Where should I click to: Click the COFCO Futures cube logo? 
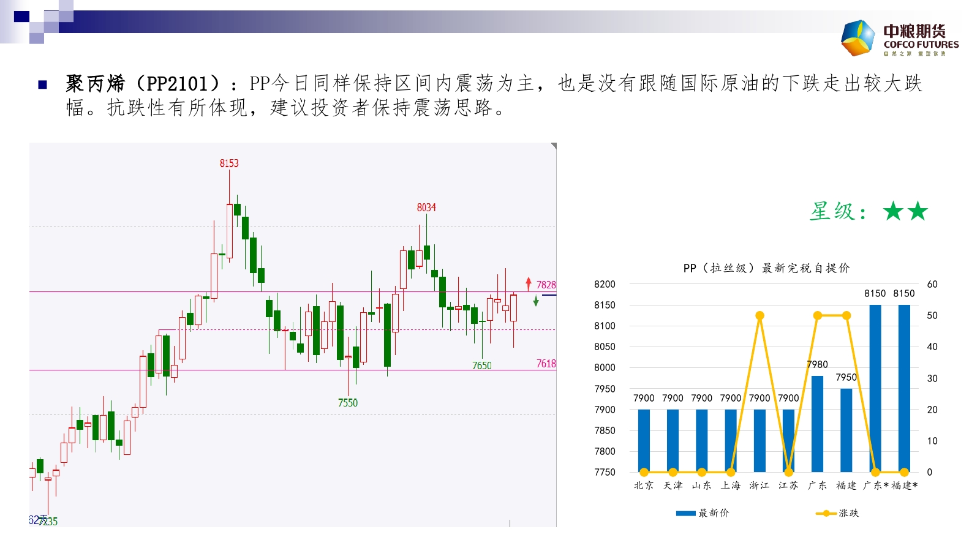[858, 38]
